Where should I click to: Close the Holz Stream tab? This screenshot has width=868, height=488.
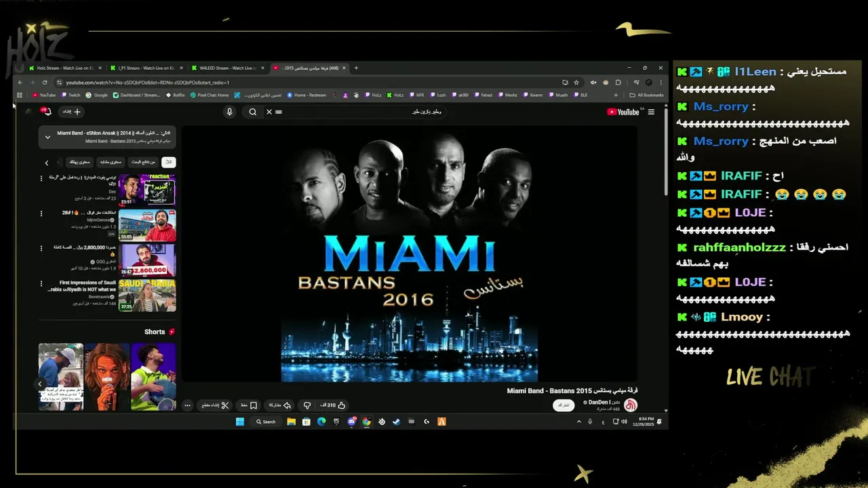(x=100, y=68)
